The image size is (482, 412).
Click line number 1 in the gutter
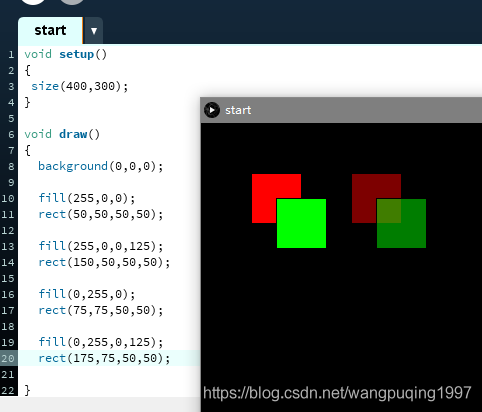point(11,54)
